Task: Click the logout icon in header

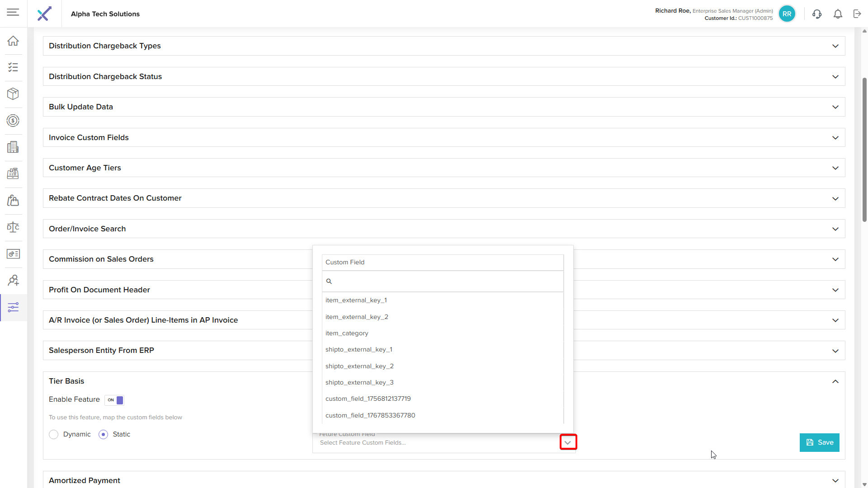Action: [x=857, y=14]
